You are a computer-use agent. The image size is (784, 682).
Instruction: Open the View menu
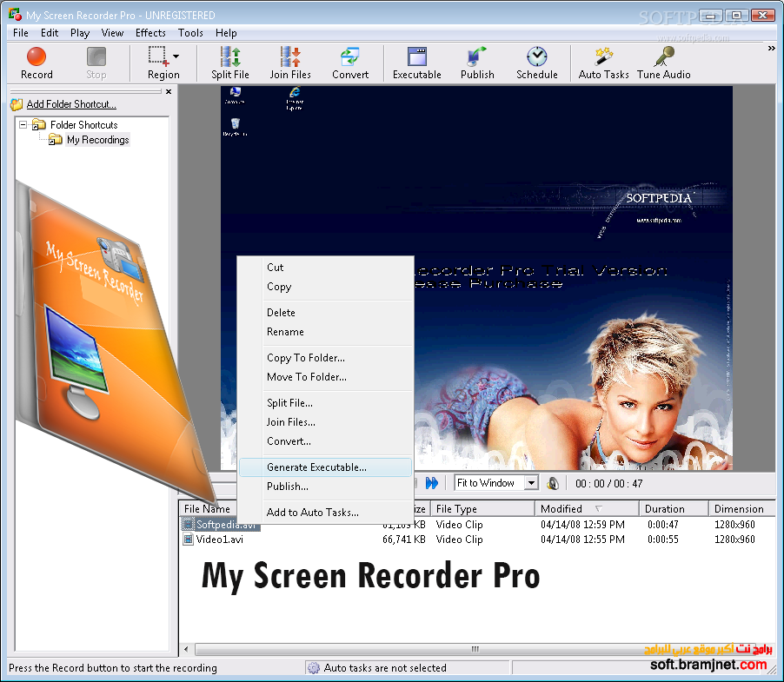pos(112,33)
